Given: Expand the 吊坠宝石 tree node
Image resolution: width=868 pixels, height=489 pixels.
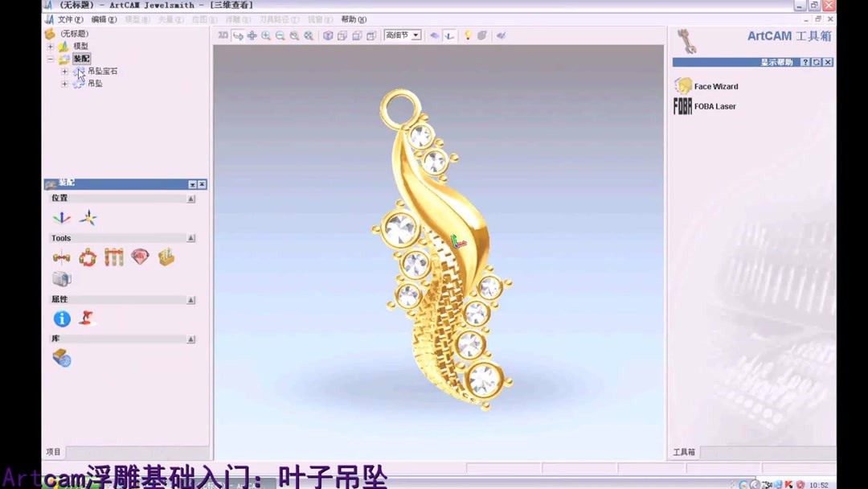Looking at the screenshot, I should click(65, 71).
